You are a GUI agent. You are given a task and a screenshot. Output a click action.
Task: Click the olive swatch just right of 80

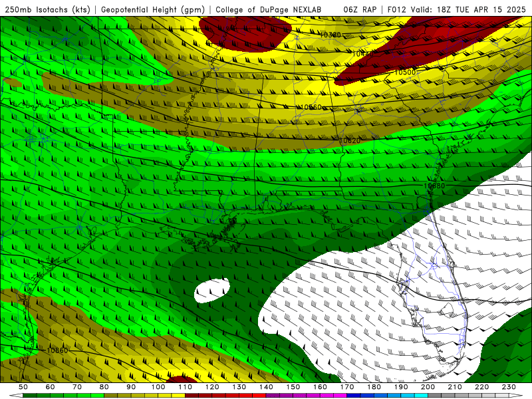pos(111,396)
